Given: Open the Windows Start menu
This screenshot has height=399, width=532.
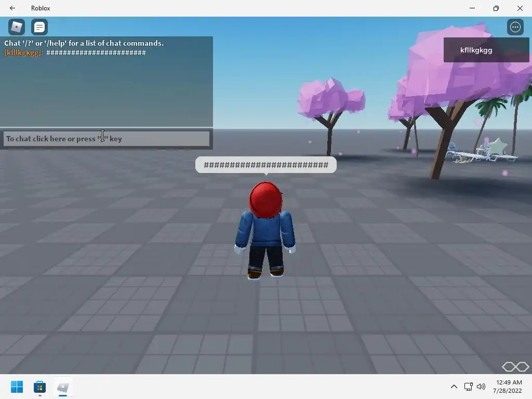Looking at the screenshot, I should pos(17,387).
